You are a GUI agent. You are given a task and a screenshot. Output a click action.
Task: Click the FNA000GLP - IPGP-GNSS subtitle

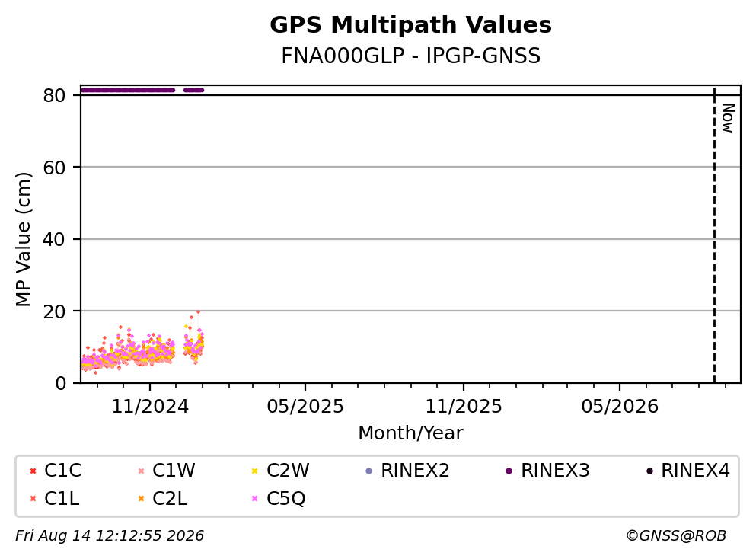(x=411, y=56)
